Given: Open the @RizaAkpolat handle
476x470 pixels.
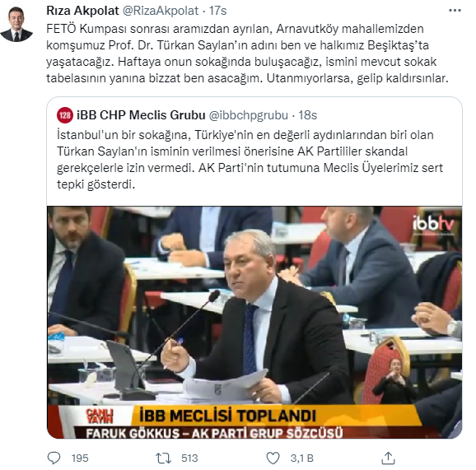Looking at the screenshot, I should pos(161,11).
